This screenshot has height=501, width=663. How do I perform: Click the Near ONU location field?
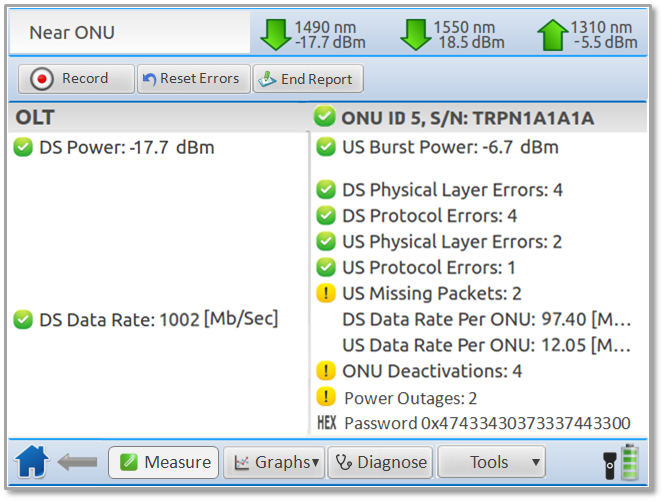point(128,33)
